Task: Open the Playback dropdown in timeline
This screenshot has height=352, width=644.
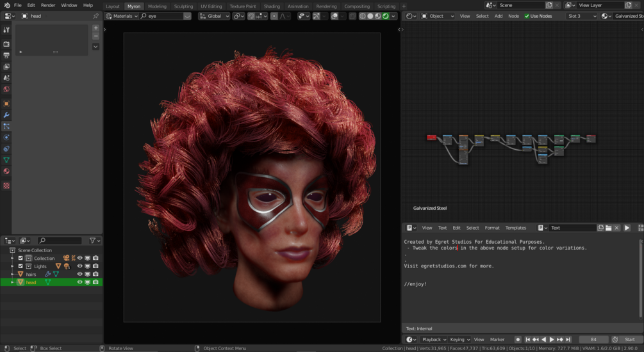Action: 434,339
